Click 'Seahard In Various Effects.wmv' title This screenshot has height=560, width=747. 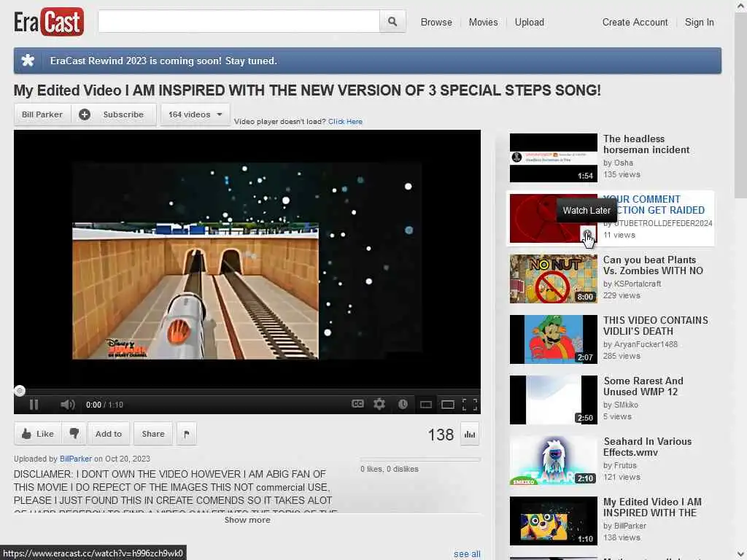[x=648, y=447]
